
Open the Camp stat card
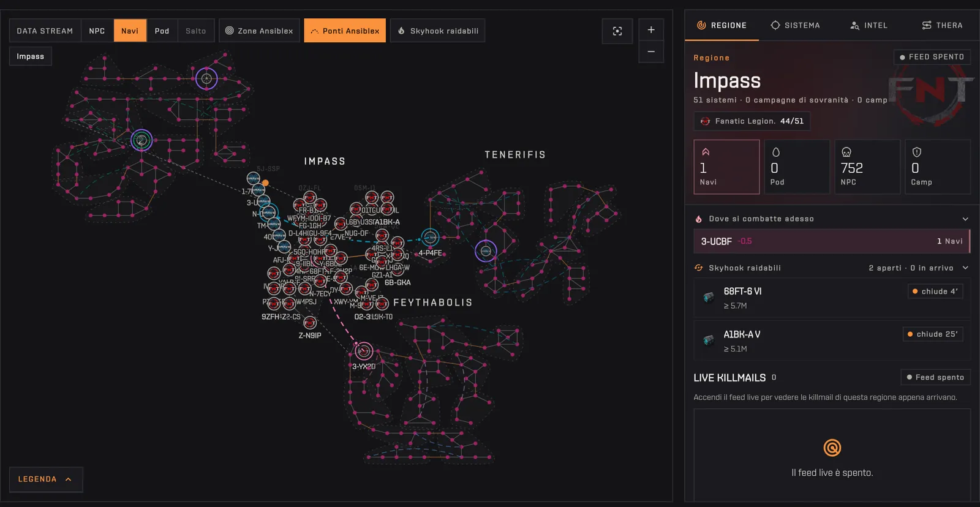938,167
